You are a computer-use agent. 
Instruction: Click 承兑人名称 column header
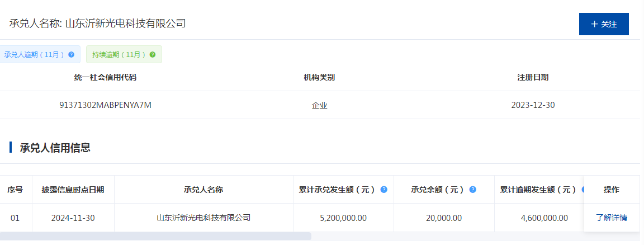203,190
